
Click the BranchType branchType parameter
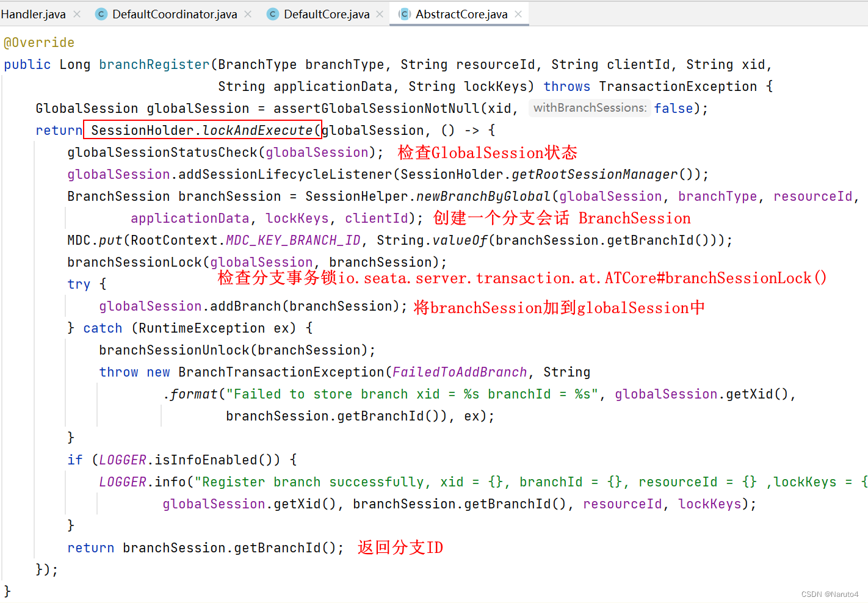tap(301, 65)
